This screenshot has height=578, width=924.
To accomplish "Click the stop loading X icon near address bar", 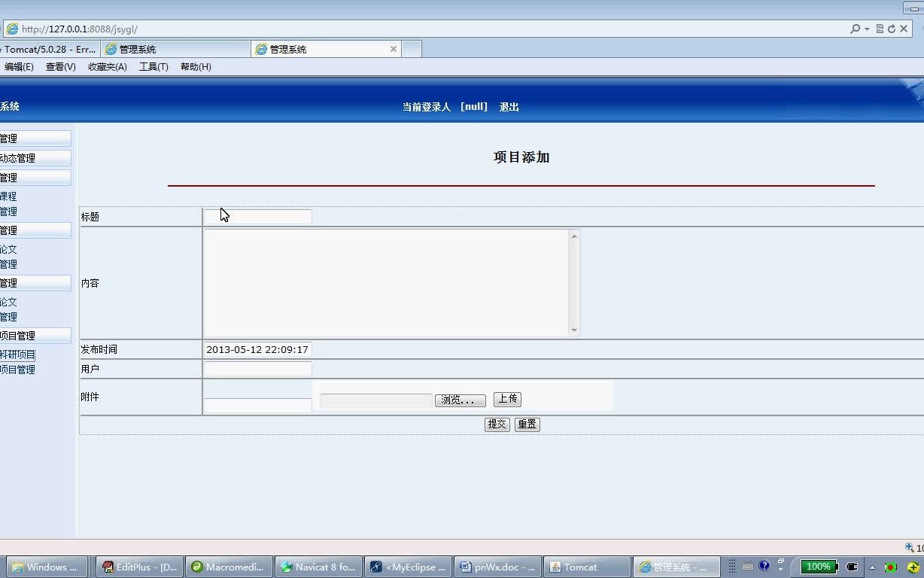I will click(904, 29).
